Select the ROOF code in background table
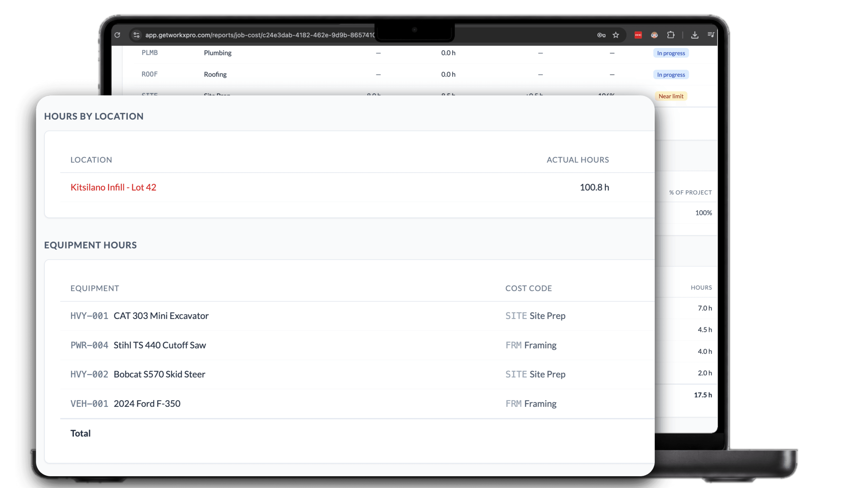868x488 pixels. pyautogui.click(x=150, y=74)
